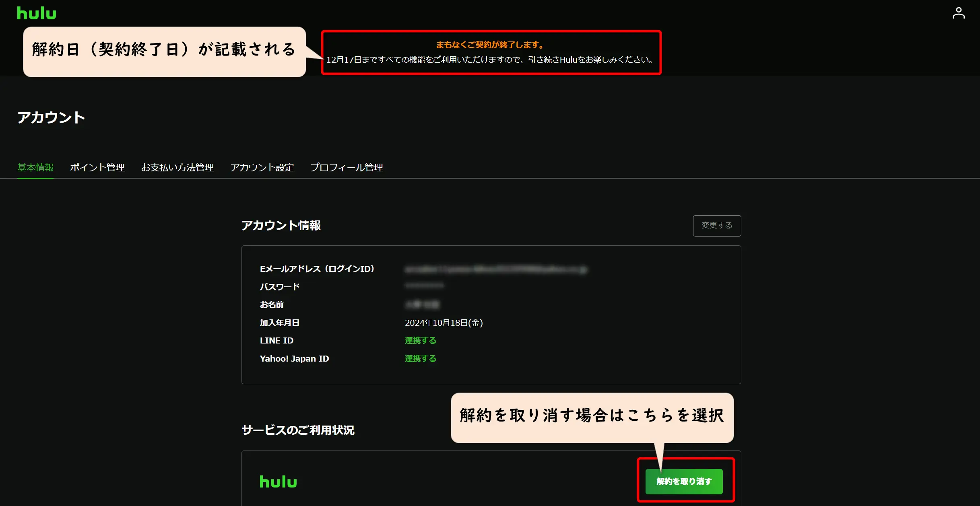The width and height of the screenshot is (980, 506).
Task: Click the join date 2024年10月18日(金)
Action: coord(444,323)
